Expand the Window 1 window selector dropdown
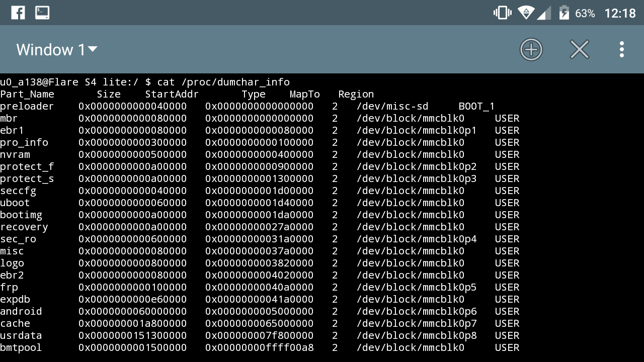Screen dimensions: 644x362 (93, 49)
